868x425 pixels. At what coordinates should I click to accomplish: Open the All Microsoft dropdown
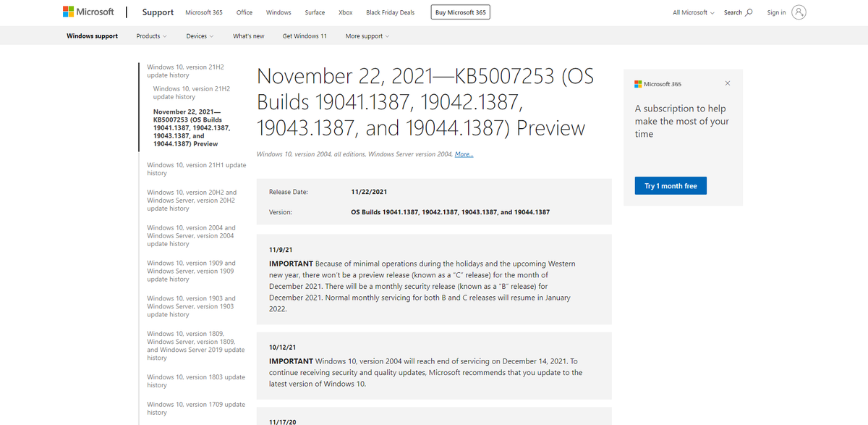(693, 12)
